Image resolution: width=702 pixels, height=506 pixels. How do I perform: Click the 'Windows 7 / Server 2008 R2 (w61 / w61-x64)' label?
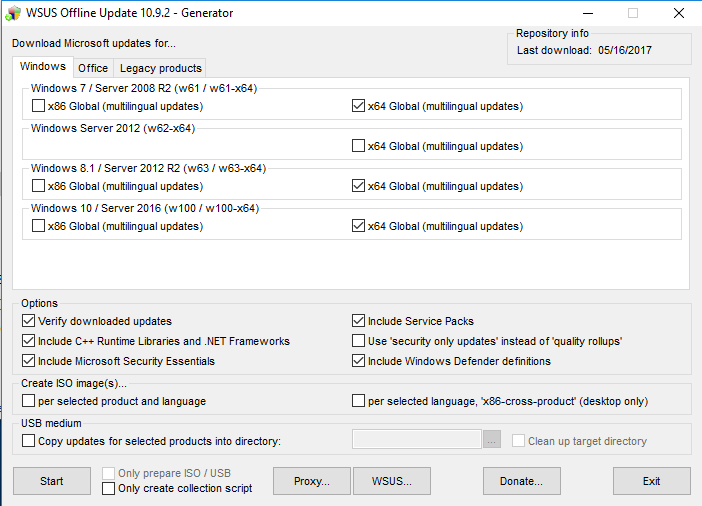(144, 88)
